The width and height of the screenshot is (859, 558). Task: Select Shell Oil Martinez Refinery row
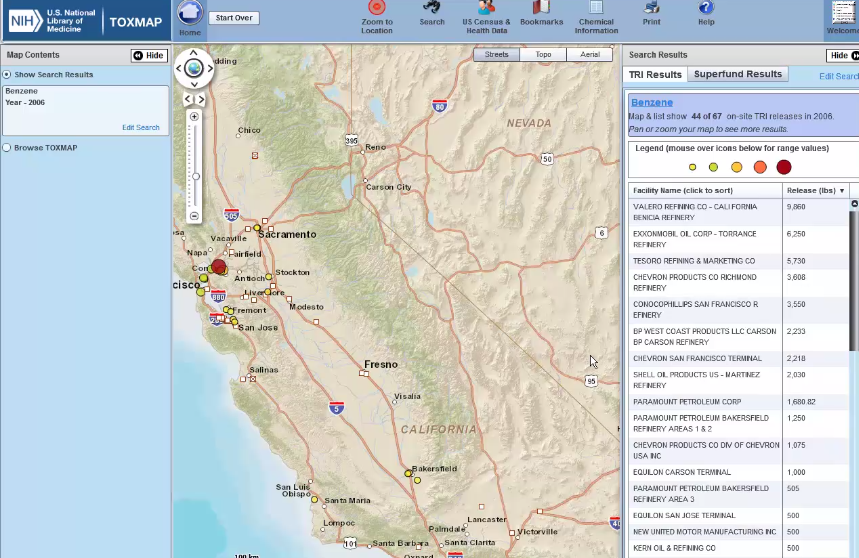coord(738,380)
